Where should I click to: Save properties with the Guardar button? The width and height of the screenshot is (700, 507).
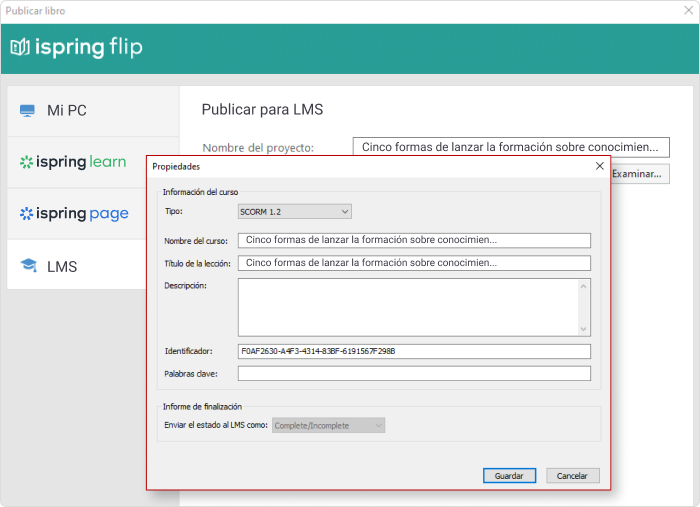click(509, 476)
